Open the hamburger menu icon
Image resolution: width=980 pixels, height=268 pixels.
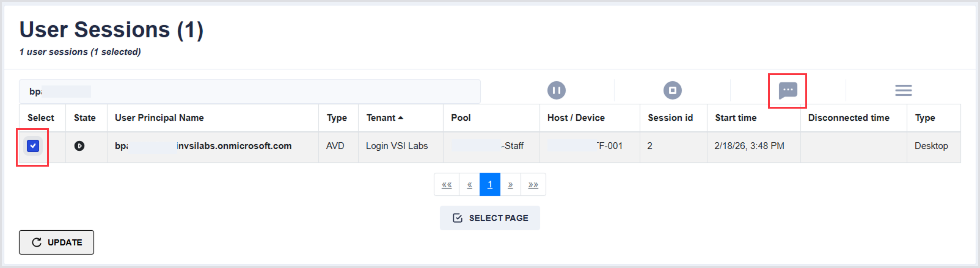tap(903, 90)
